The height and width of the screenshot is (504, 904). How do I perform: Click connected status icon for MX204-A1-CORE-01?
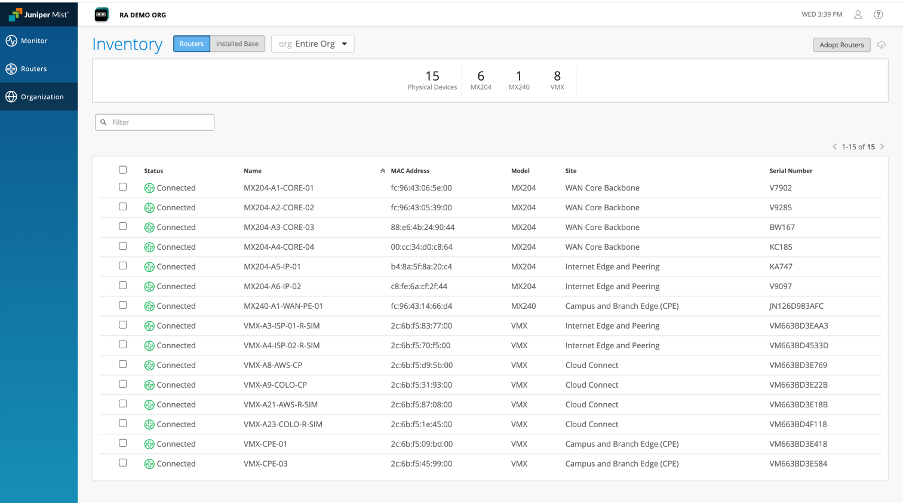click(x=149, y=188)
